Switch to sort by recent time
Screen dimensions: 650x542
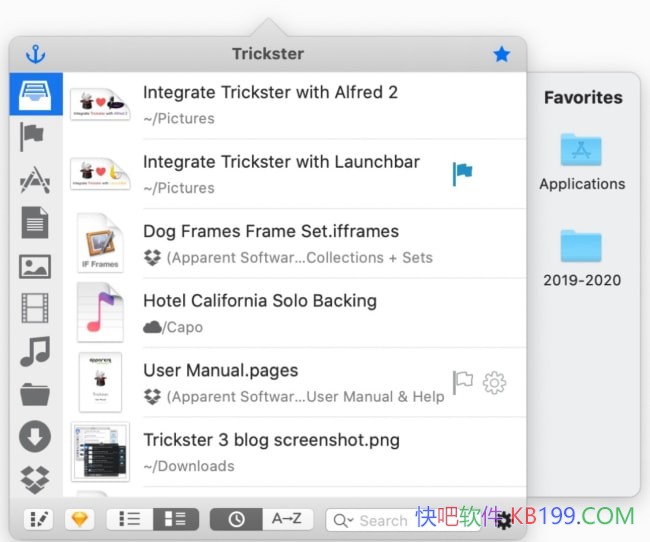click(236, 519)
